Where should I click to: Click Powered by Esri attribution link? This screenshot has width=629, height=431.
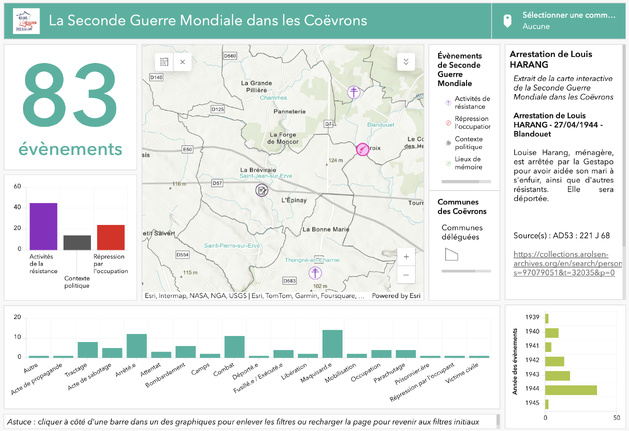pyautogui.click(x=396, y=296)
